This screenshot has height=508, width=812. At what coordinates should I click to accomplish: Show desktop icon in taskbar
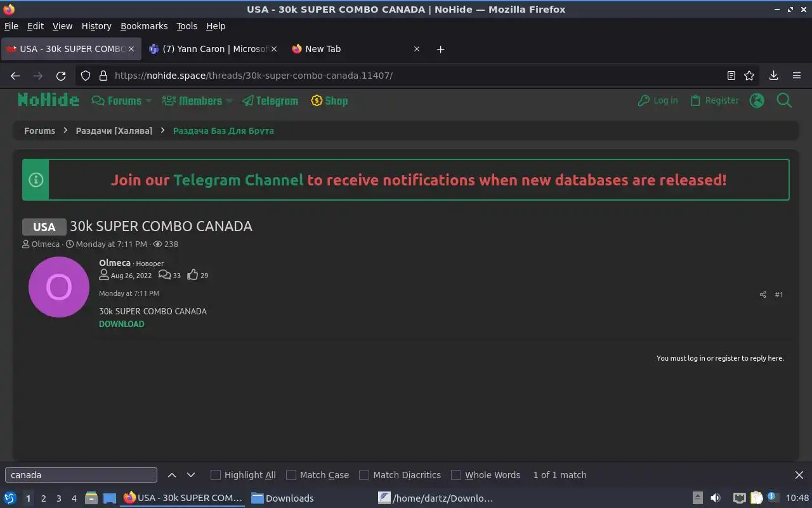pos(110,498)
